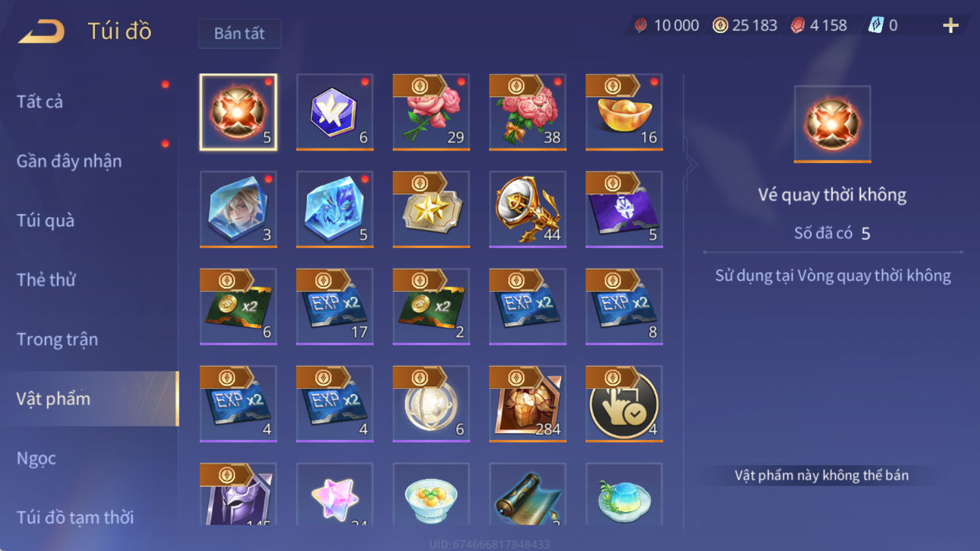
Task: Select the glowing orb item with count 6
Action: click(431, 404)
